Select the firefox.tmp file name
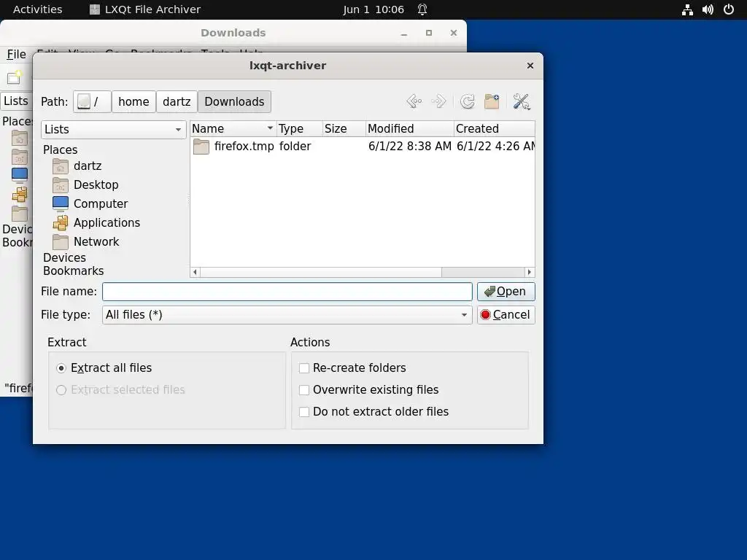The width and height of the screenshot is (747, 560). 244,146
